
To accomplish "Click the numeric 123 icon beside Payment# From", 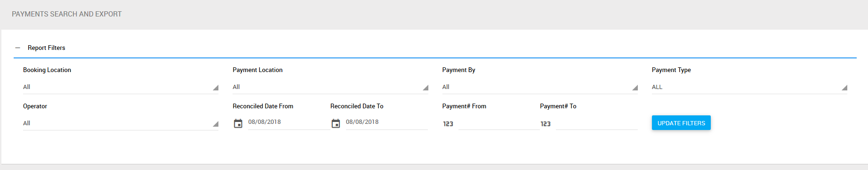I will (x=448, y=124).
